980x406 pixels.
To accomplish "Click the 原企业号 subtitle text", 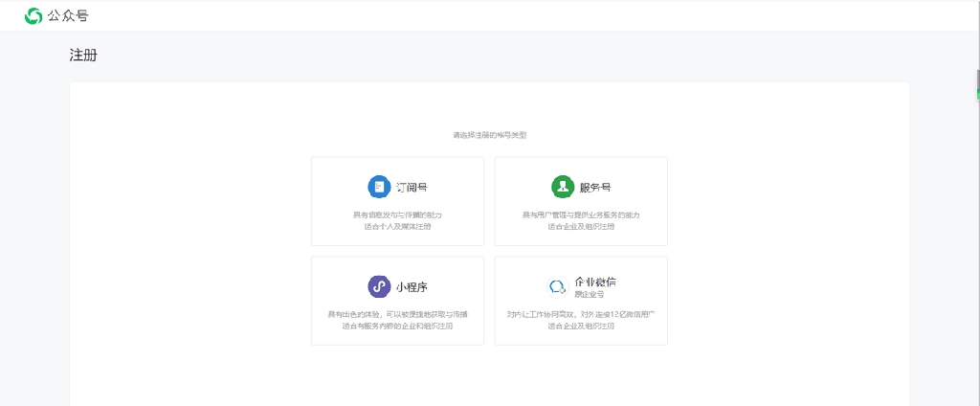I will point(590,294).
